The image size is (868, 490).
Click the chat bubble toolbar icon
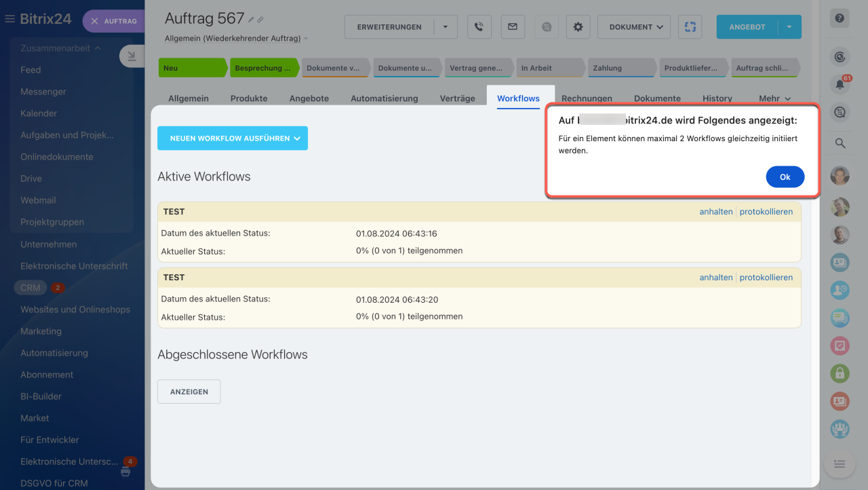[547, 27]
